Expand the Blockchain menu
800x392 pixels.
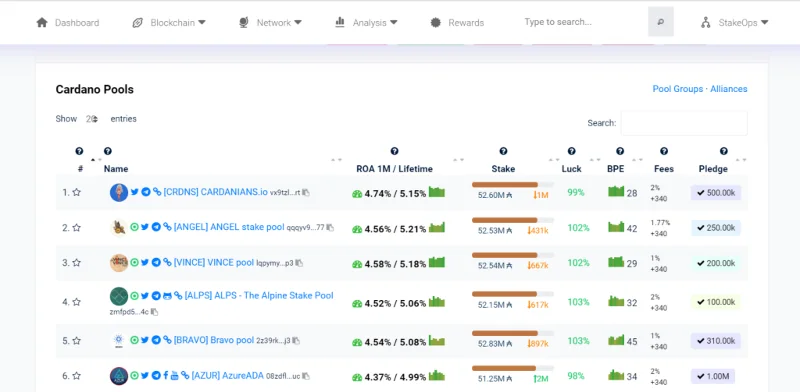pos(168,22)
